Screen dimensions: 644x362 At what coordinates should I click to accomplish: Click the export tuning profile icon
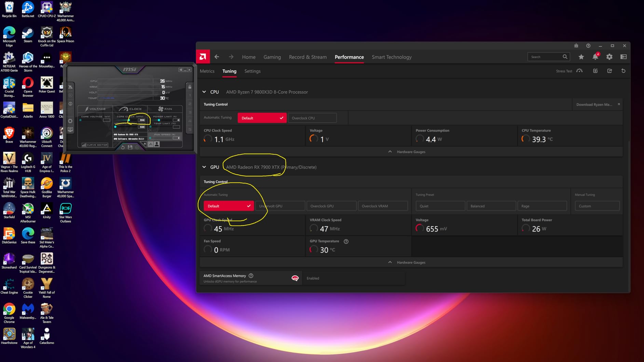click(609, 71)
